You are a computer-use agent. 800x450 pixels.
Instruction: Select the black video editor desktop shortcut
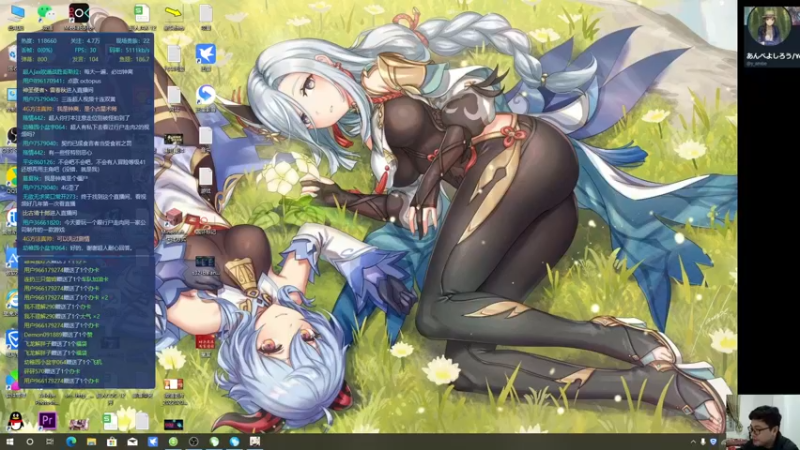(79, 15)
